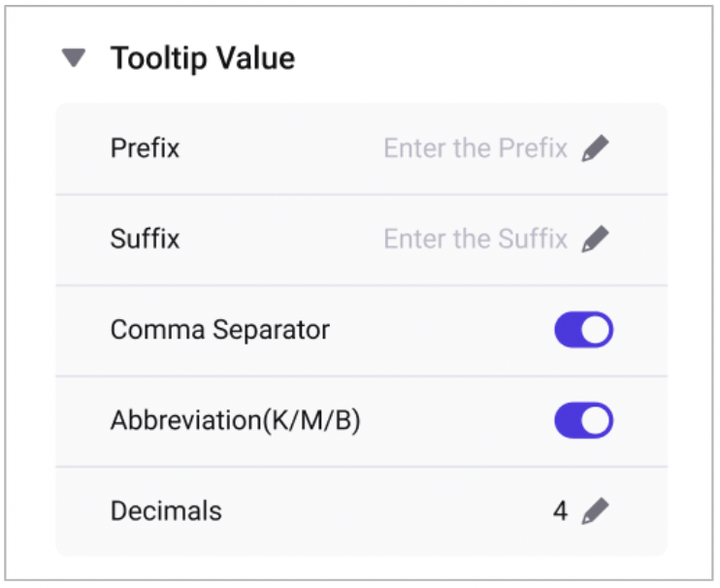Click the Suffix label
Screen dimensions: 720x588
point(145,239)
